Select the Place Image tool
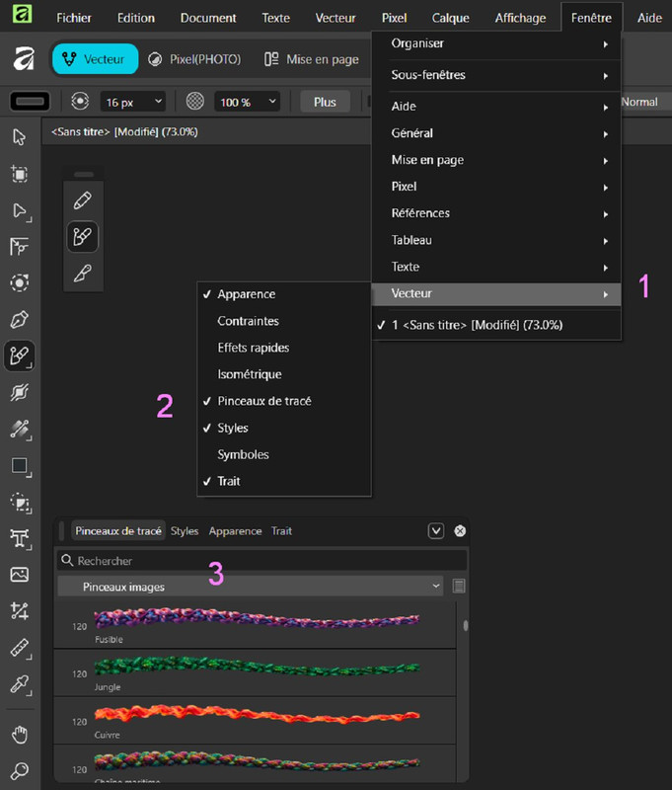 [19, 575]
